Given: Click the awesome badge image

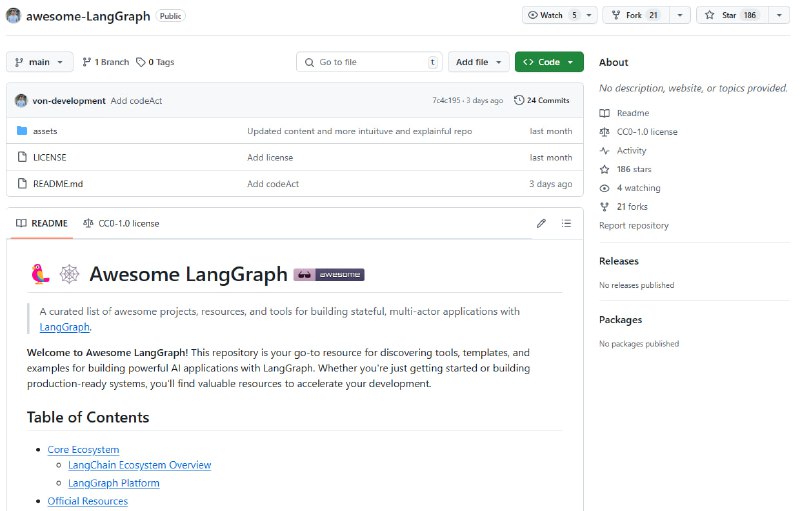Looking at the screenshot, I should coord(329,275).
